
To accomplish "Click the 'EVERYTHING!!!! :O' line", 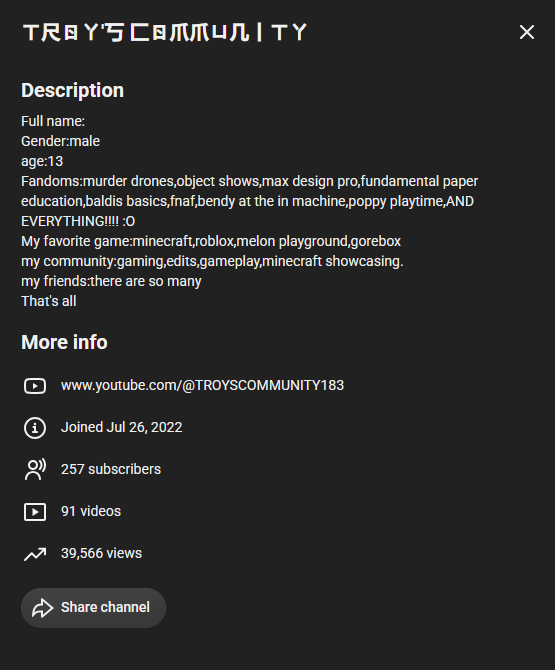I will click(x=78, y=221).
